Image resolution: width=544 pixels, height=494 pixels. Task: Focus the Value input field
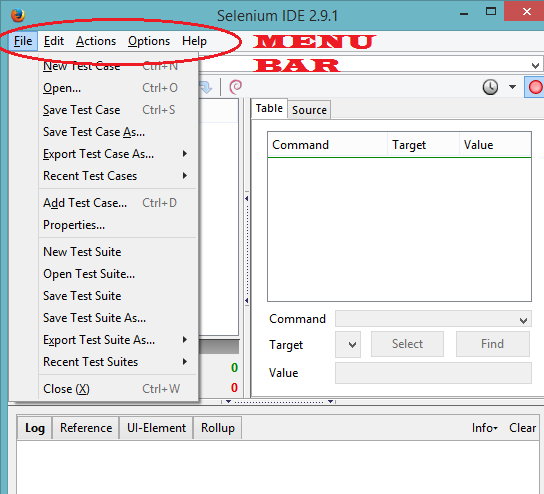coord(433,373)
